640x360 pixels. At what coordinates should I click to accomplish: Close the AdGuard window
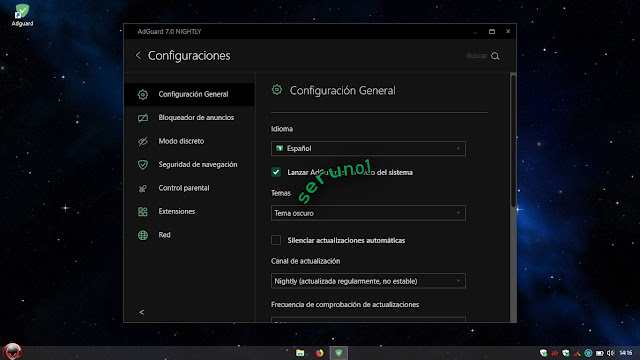508,31
